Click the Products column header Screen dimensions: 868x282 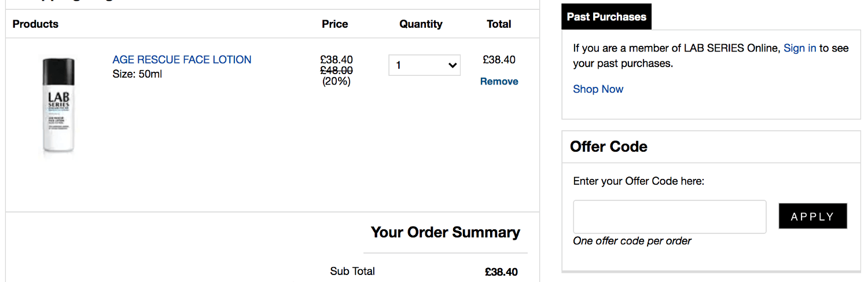pyautogui.click(x=35, y=24)
